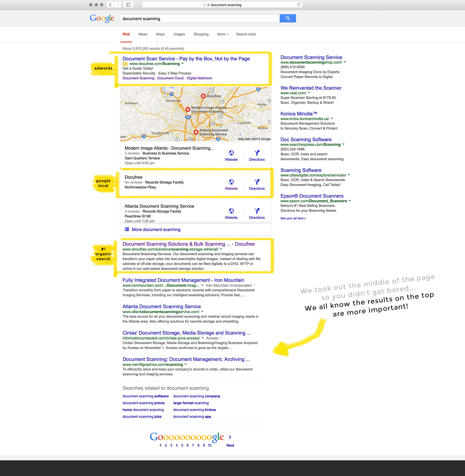Open related search document scanning prices
Viewport: 465px width, 476px height.
coord(143,403)
